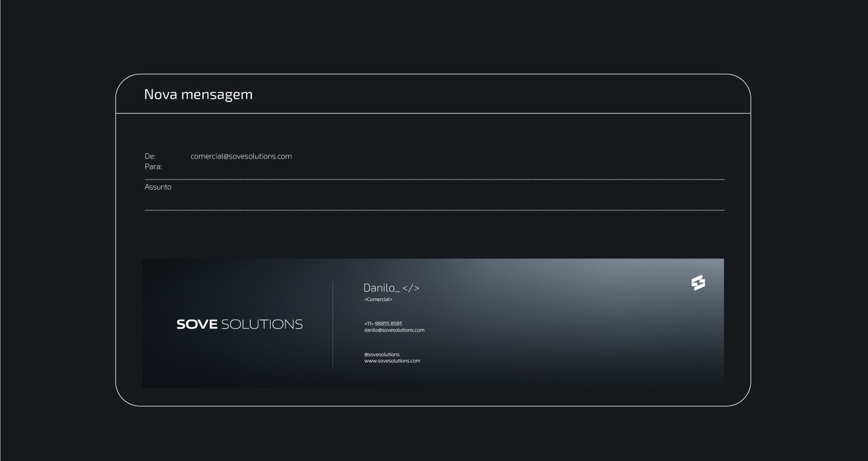Click the Sove logo icon in signature
This screenshot has width=868, height=461.
coord(698,283)
